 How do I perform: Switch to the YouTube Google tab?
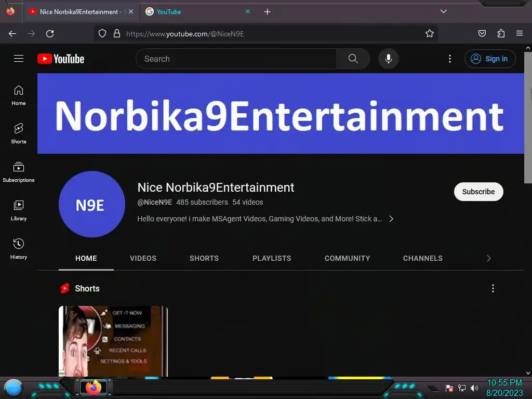pyautogui.click(x=197, y=12)
